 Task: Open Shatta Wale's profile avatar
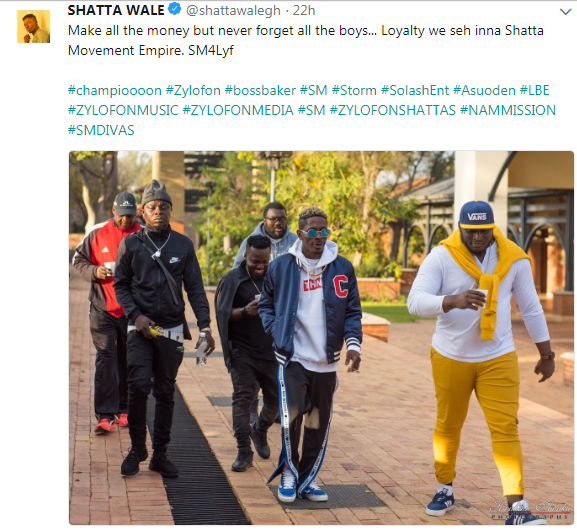(x=33, y=26)
